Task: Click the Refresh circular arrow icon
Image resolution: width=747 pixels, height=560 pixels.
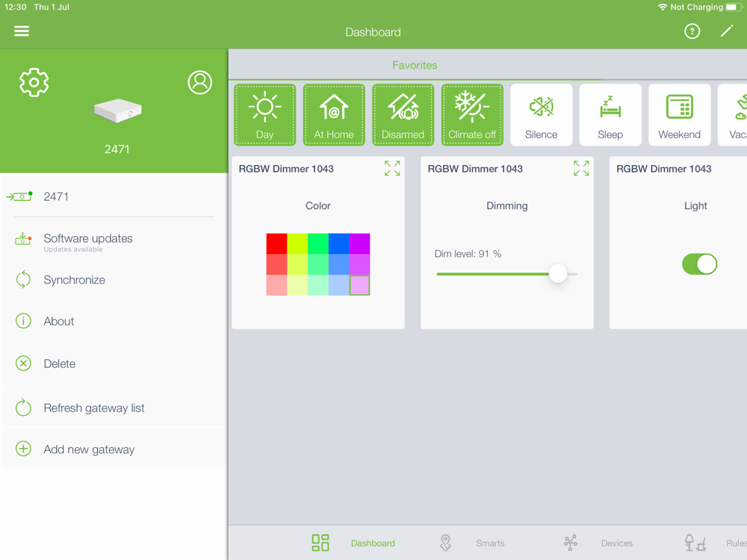Action: (x=23, y=408)
